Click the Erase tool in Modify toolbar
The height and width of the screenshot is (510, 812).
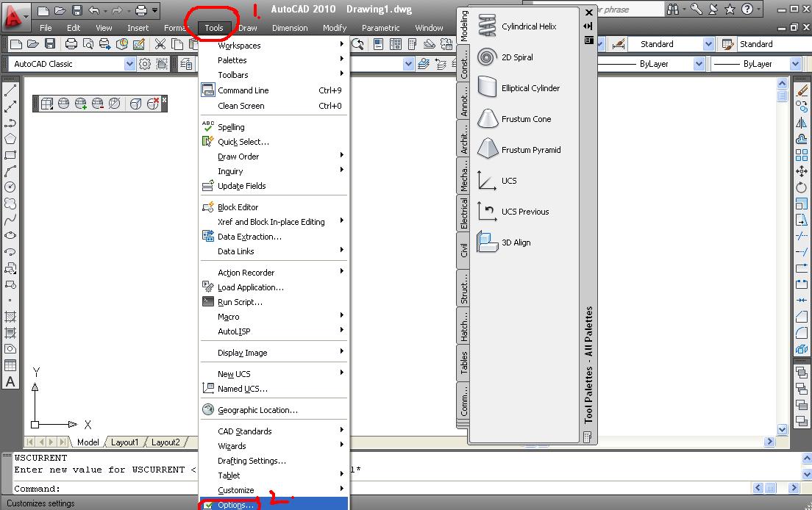(801, 90)
